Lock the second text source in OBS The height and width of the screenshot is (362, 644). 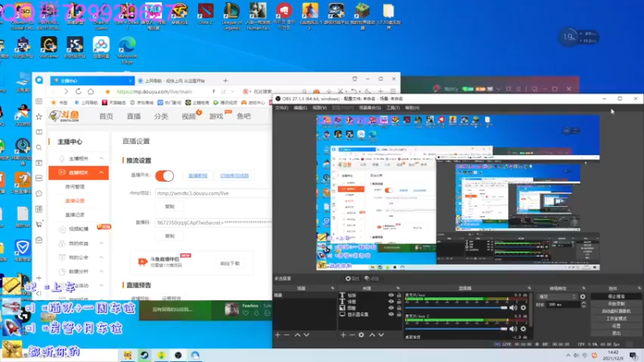tap(398, 301)
